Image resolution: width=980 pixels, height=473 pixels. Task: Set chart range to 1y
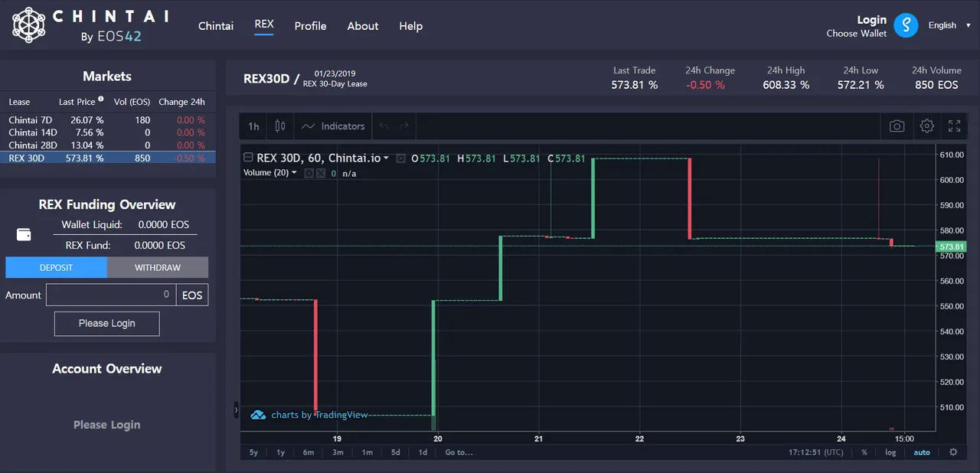[x=280, y=452]
